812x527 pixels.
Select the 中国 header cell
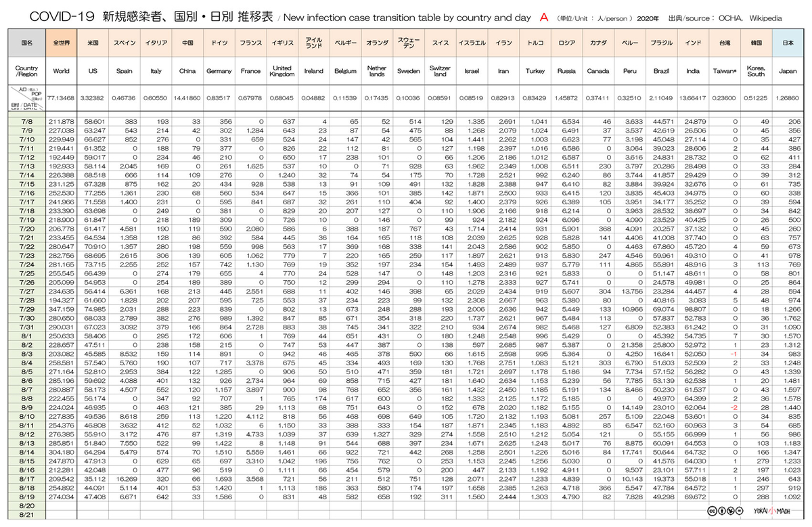(x=186, y=43)
